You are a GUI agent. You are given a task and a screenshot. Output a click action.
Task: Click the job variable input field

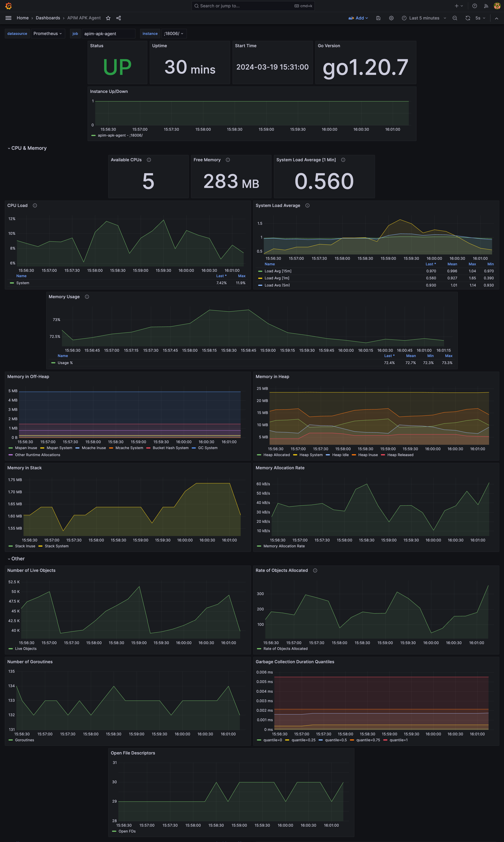[108, 34]
